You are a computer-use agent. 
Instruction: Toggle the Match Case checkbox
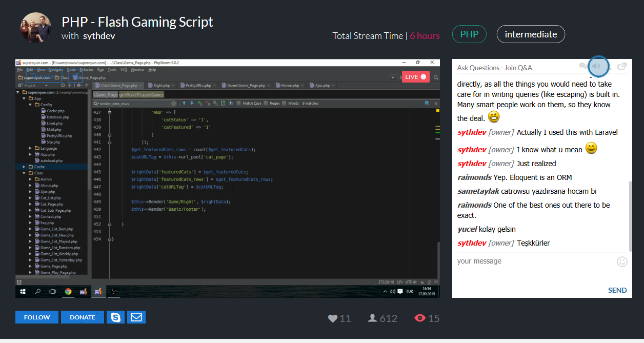(239, 103)
